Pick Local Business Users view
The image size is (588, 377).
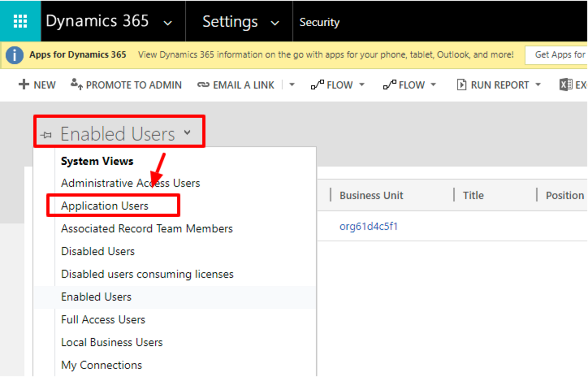[x=112, y=342]
